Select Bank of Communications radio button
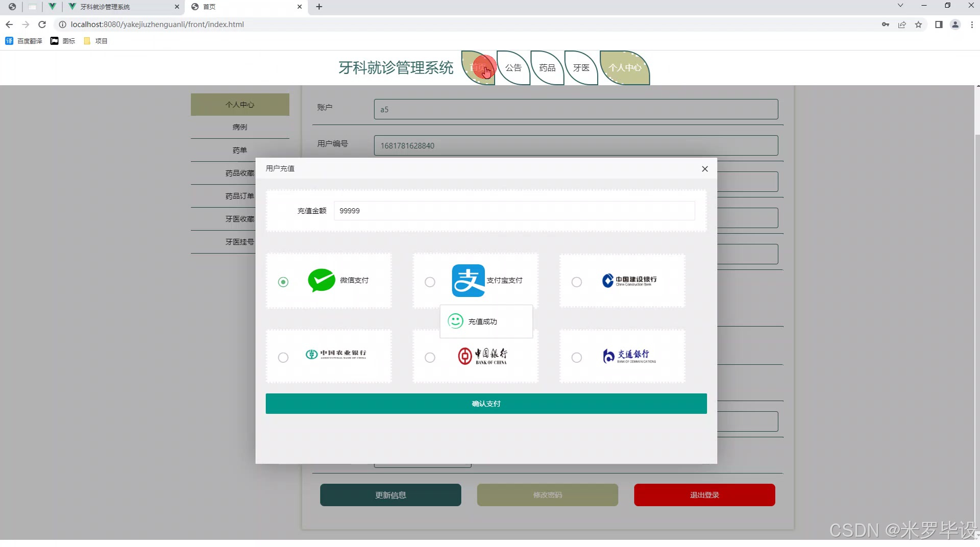 pos(577,357)
